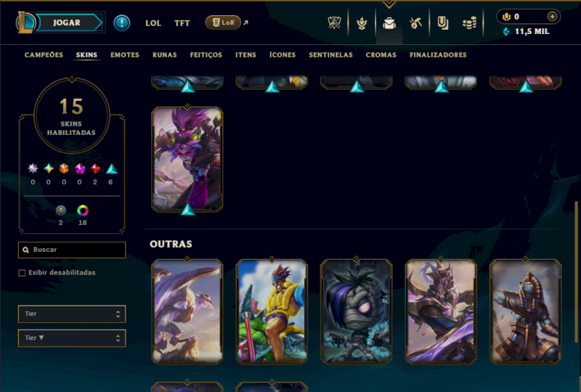581x392 pixels.
Task: Select the Amumu skin thumbnail under Outras
Action: tap(356, 311)
